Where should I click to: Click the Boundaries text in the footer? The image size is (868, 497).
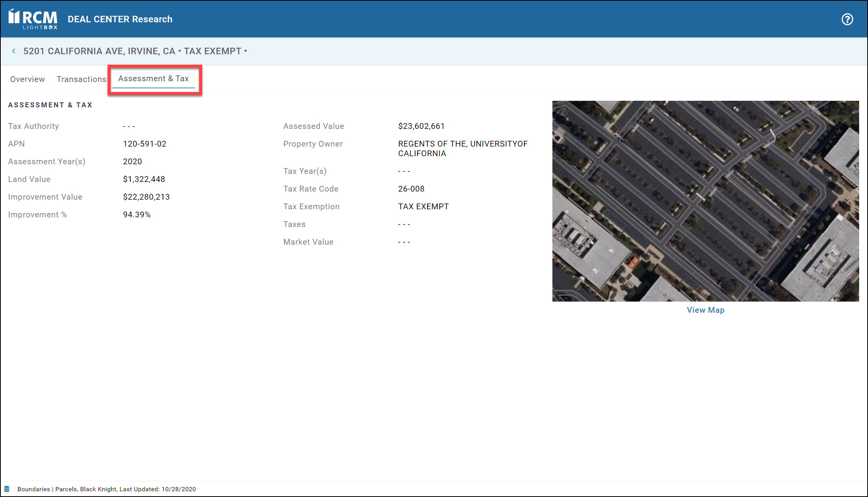pyautogui.click(x=33, y=489)
